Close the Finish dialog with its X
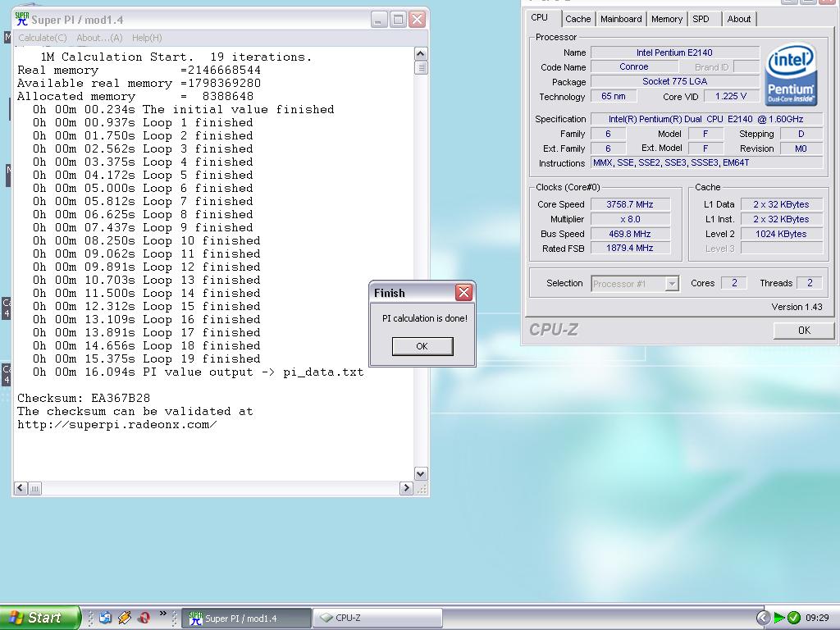 coord(463,293)
